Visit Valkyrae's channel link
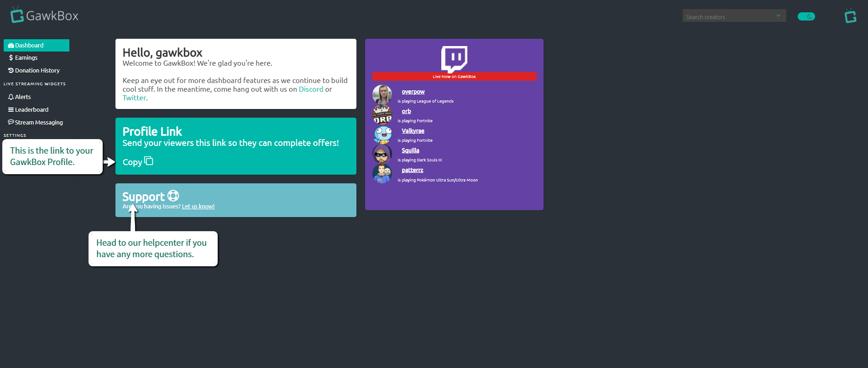Image resolution: width=868 pixels, height=368 pixels. tap(413, 131)
